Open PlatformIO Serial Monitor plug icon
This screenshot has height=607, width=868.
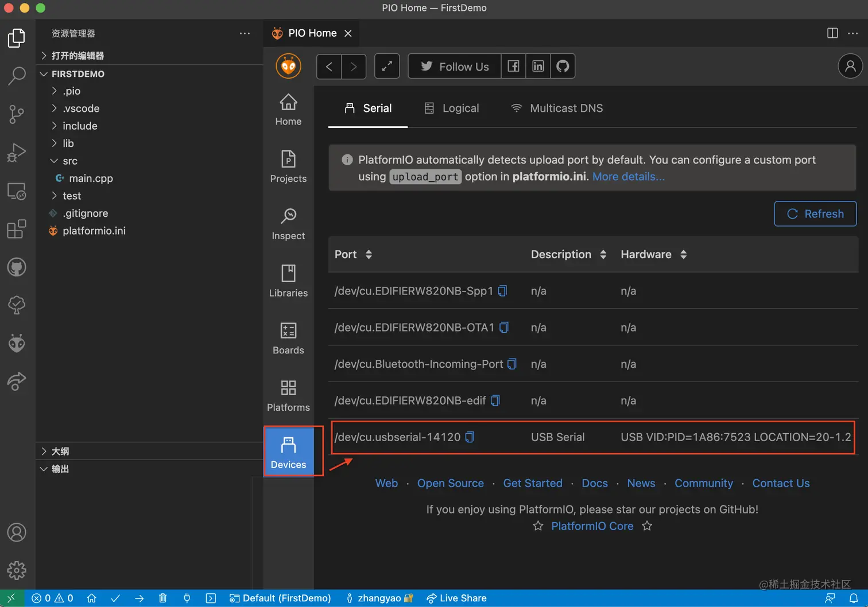tap(187, 598)
